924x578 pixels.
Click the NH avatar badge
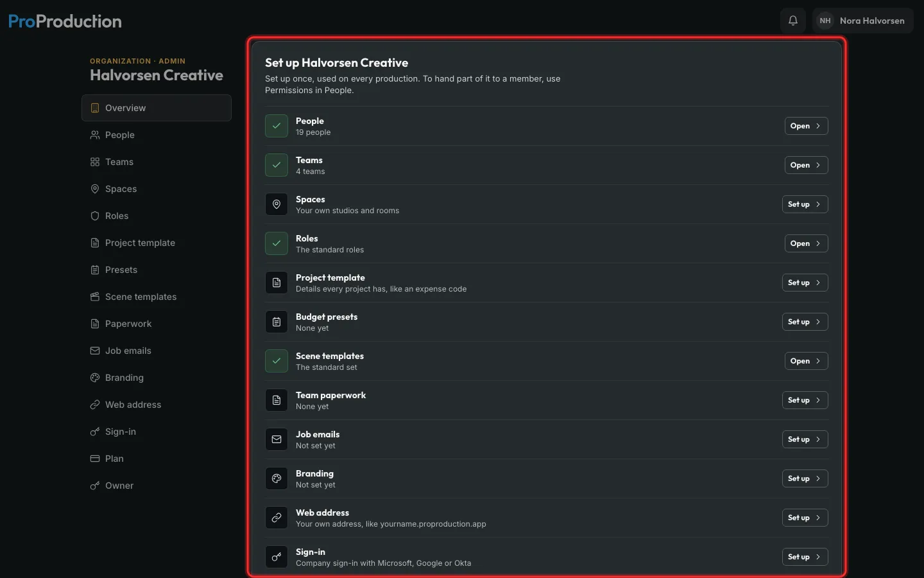825,21
